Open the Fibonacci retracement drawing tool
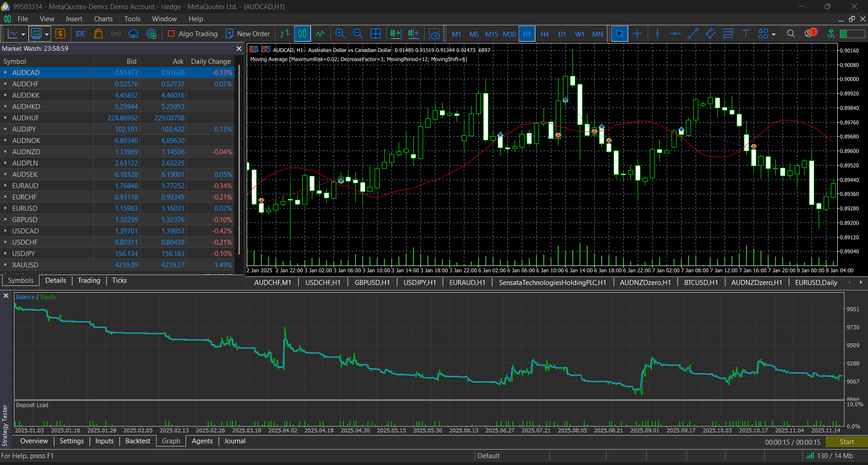 pos(728,33)
